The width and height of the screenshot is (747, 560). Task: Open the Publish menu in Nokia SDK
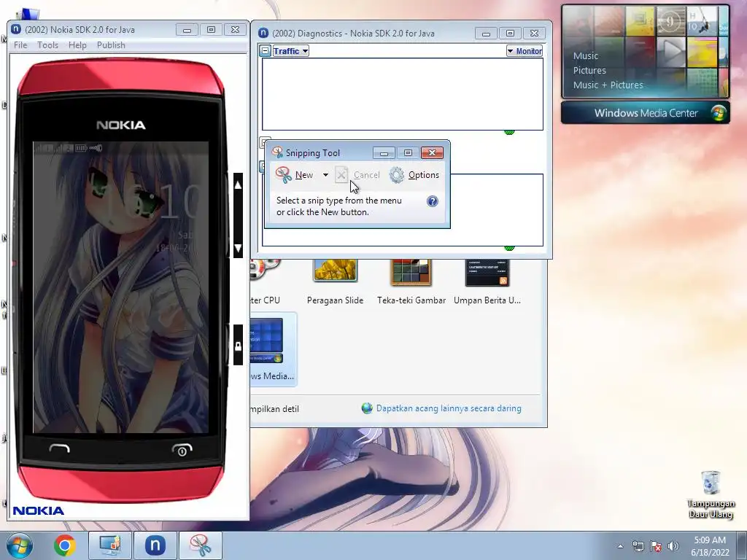(111, 45)
